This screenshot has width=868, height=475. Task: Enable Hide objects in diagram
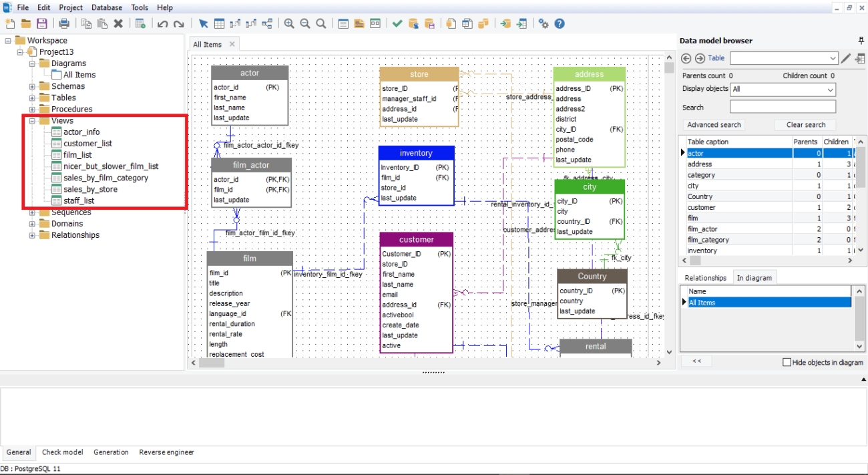pyautogui.click(x=787, y=361)
